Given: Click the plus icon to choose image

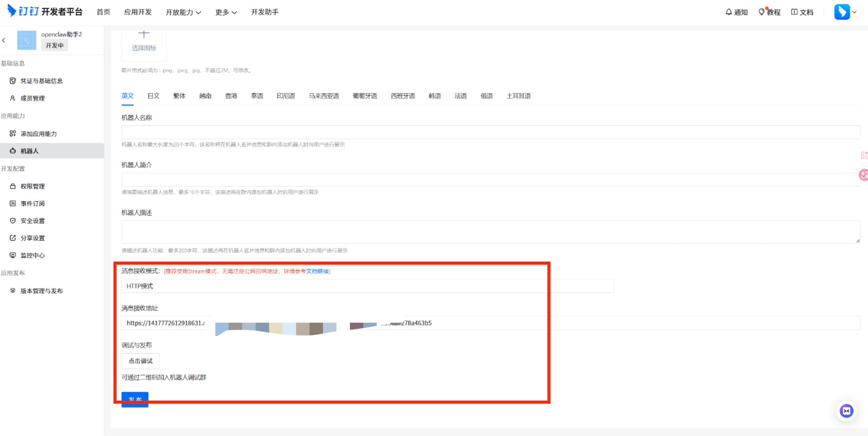Looking at the screenshot, I should 144,35.
